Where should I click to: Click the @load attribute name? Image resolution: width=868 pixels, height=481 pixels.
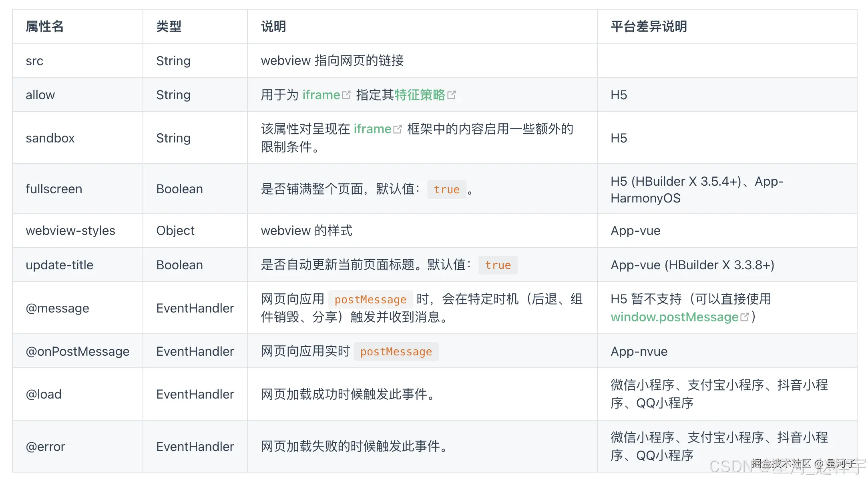(44, 394)
